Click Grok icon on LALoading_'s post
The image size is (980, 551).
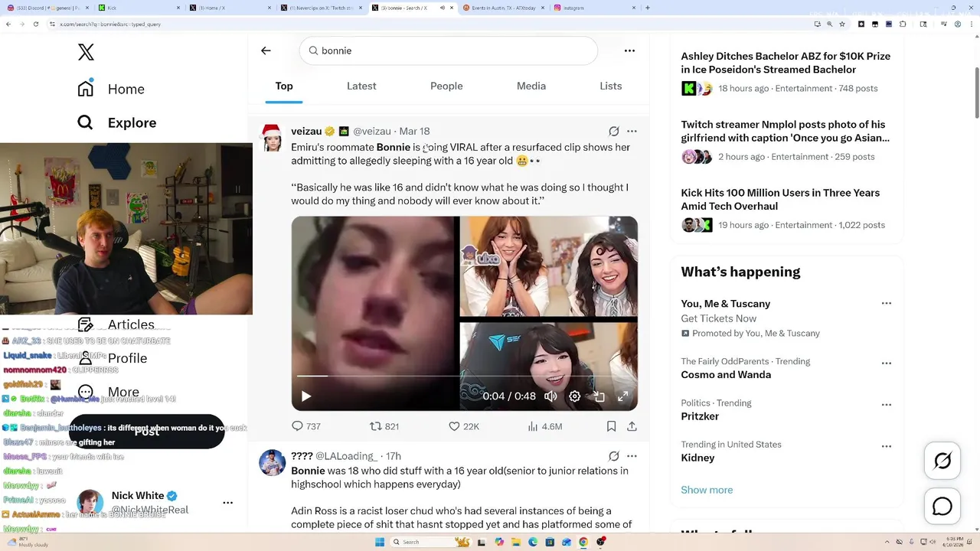coord(614,455)
